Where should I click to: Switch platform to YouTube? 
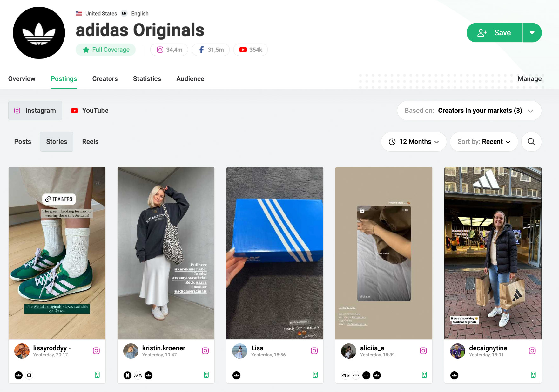coord(90,111)
